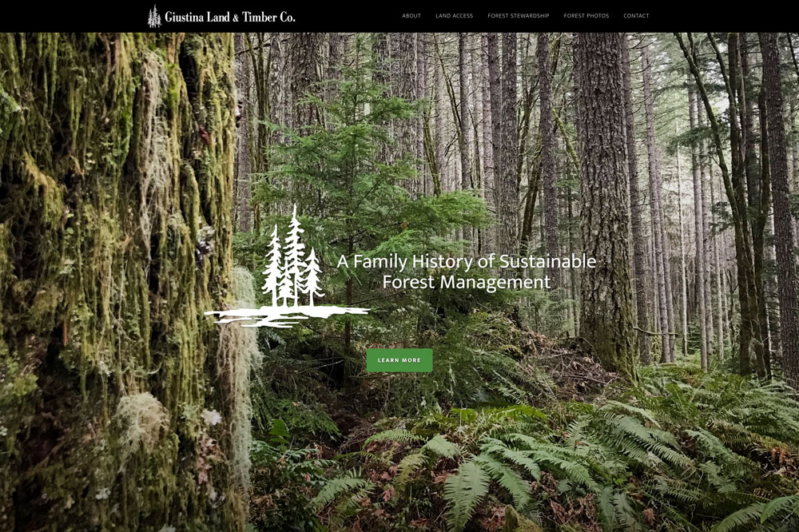This screenshot has width=799, height=532.
Task: Open the About menu item
Action: click(x=411, y=16)
